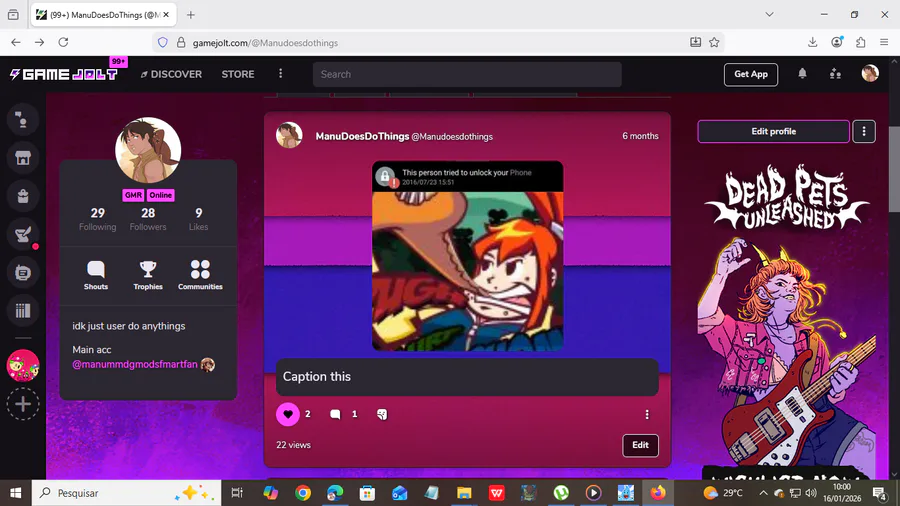This screenshot has width=900, height=506.
Task: Focus the Game Jolt search field
Action: (467, 74)
